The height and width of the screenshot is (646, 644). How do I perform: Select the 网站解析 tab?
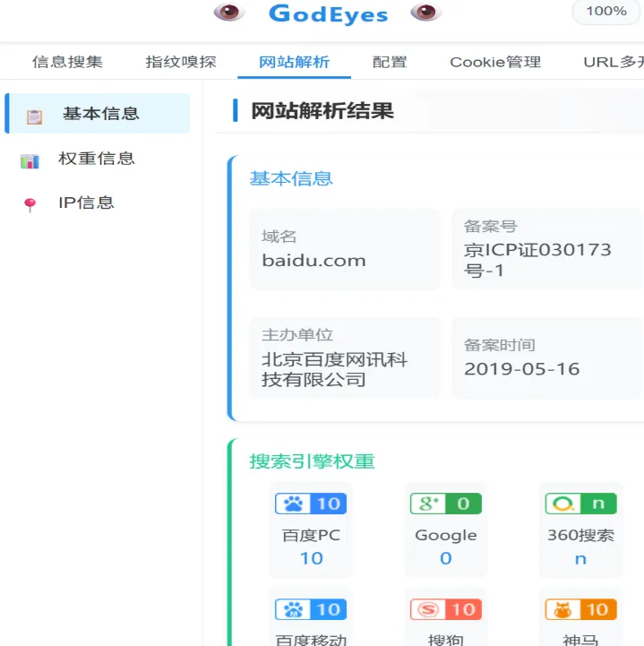pyautogui.click(x=294, y=62)
